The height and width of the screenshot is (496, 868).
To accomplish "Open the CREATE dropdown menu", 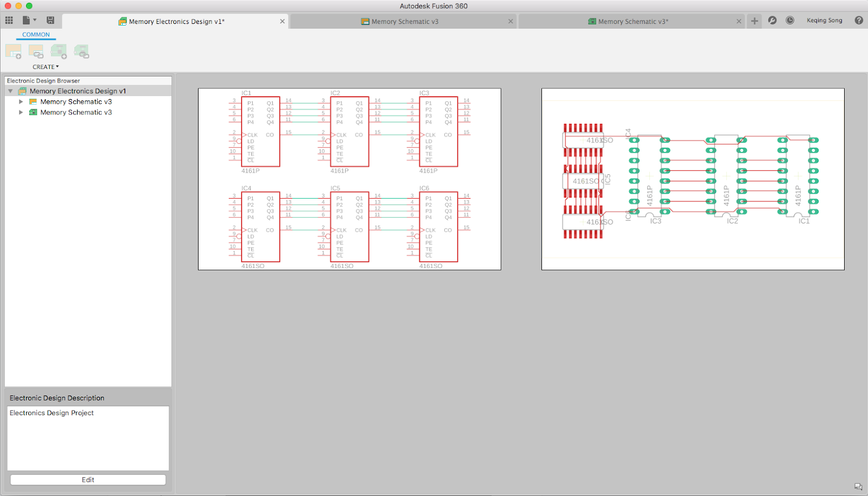I will tap(46, 67).
